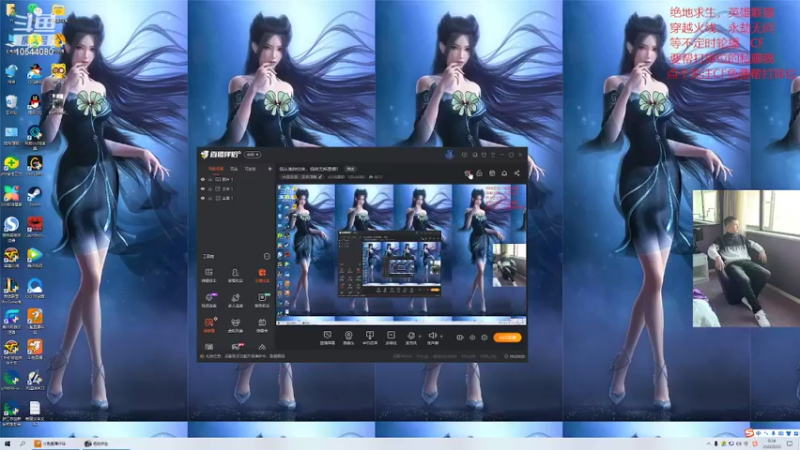Open the Windows Start menu
Viewport: 800px width, 450px height.
click(x=7, y=444)
